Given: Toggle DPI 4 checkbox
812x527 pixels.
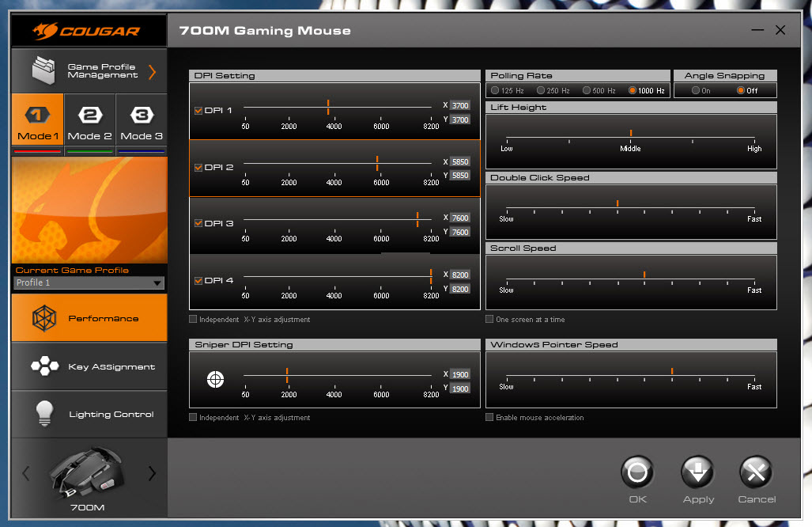Looking at the screenshot, I should (198, 280).
